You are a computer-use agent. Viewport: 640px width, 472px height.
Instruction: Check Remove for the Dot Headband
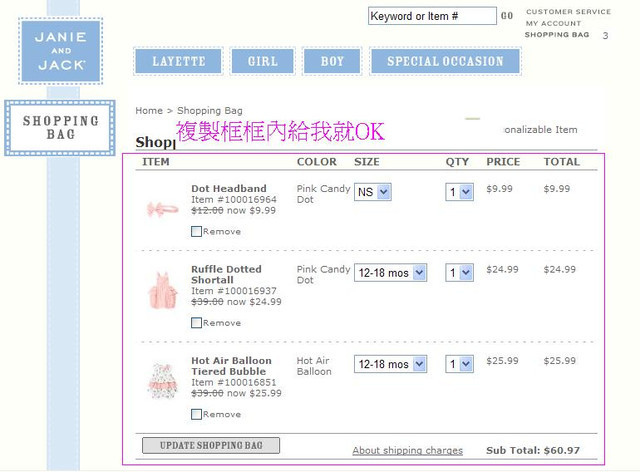(196, 232)
